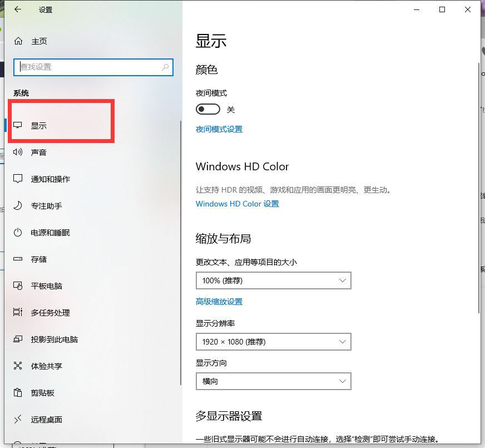Image resolution: width=485 pixels, height=448 pixels.
Task: Open the 1920 × 1080 resolution dropdown
Action: click(273, 342)
